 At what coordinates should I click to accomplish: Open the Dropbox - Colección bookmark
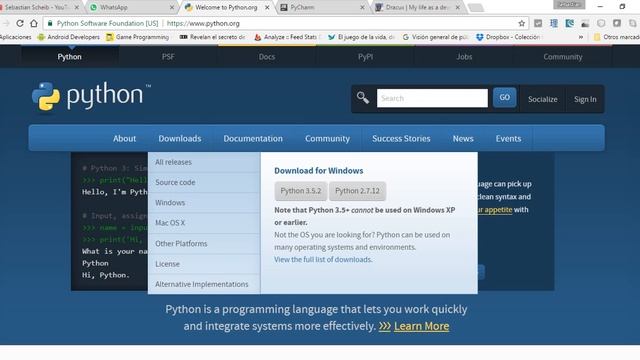[509, 37]
